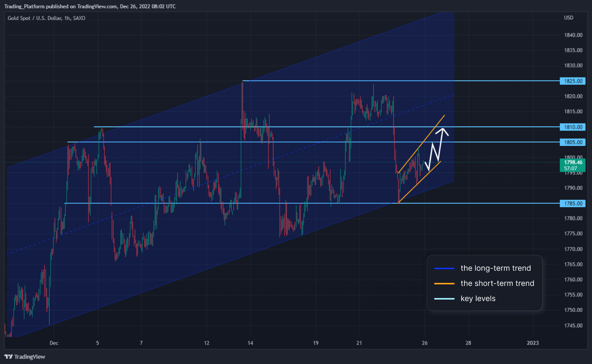Click the 14 date label on time axis
592x364 pixels.
click(x=250, y=343)
